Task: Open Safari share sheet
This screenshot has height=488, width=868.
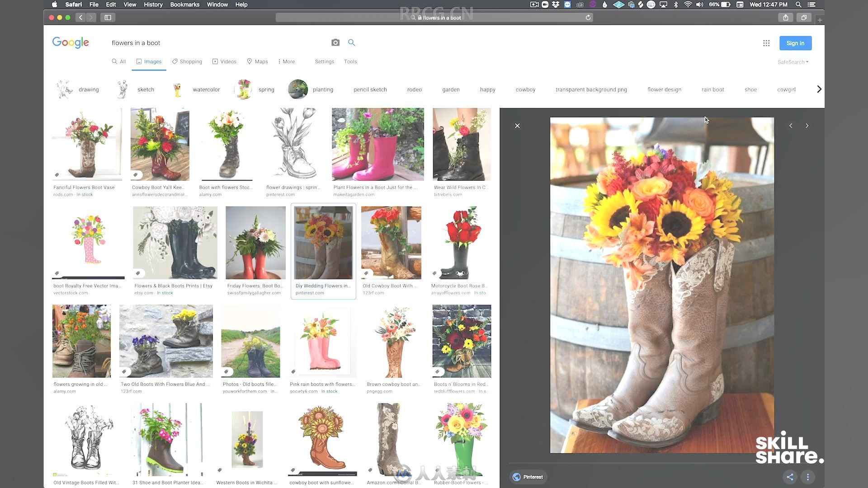Action: pos(786,18)
